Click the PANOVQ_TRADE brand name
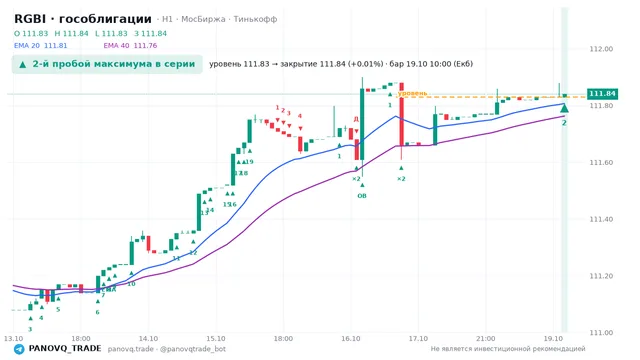Image resolution: width=640 pixels, height=360 pixels. 65,349
